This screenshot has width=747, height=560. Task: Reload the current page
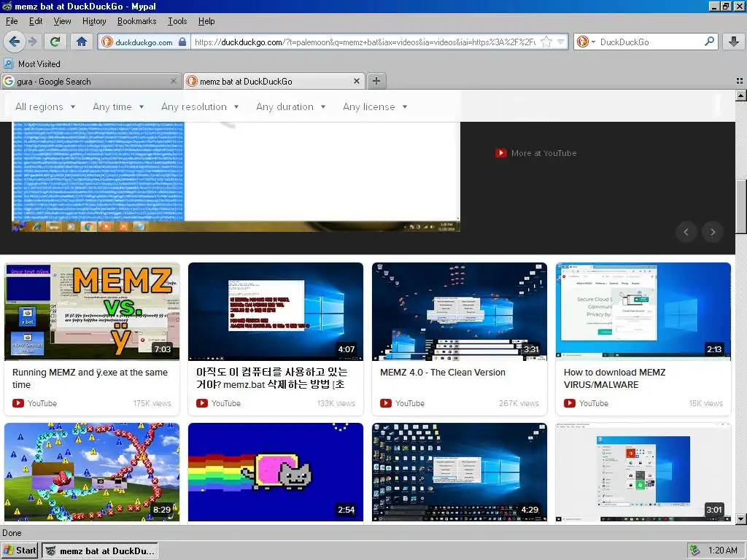(55, 42)
